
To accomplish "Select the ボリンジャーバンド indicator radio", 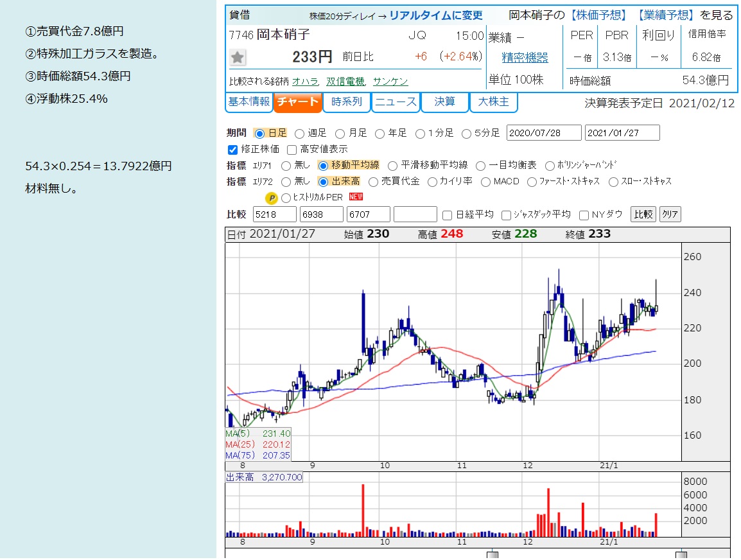I will click(550, 166).
